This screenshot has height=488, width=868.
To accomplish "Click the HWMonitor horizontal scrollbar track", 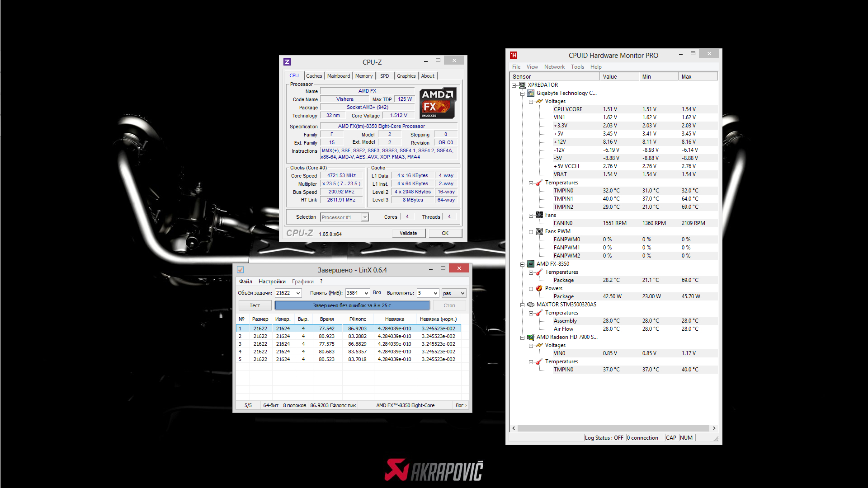I will click(x=613, y=428).
